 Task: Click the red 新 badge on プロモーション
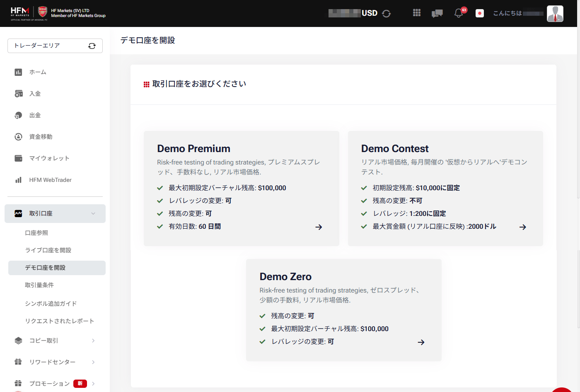pos(80,384)
